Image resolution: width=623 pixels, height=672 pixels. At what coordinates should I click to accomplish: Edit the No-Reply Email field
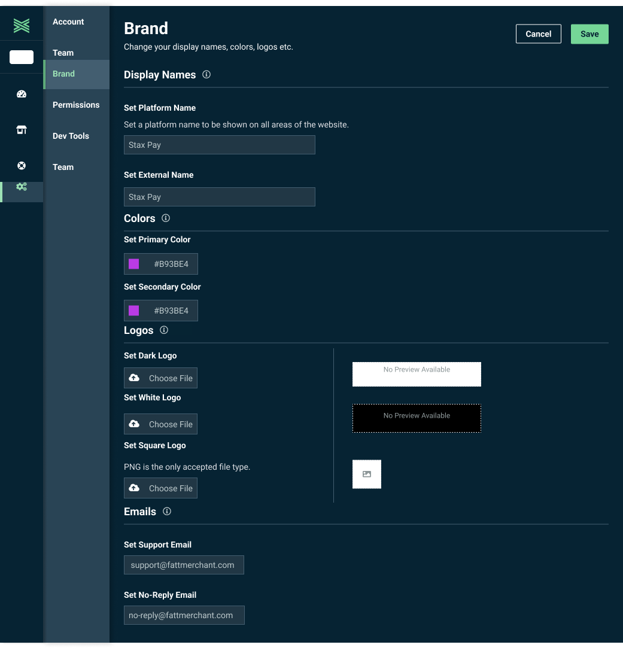point(184,615)
